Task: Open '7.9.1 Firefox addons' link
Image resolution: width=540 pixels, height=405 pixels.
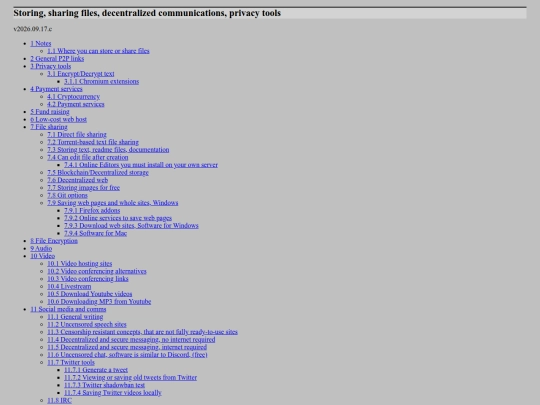Action: pos(92,210)
